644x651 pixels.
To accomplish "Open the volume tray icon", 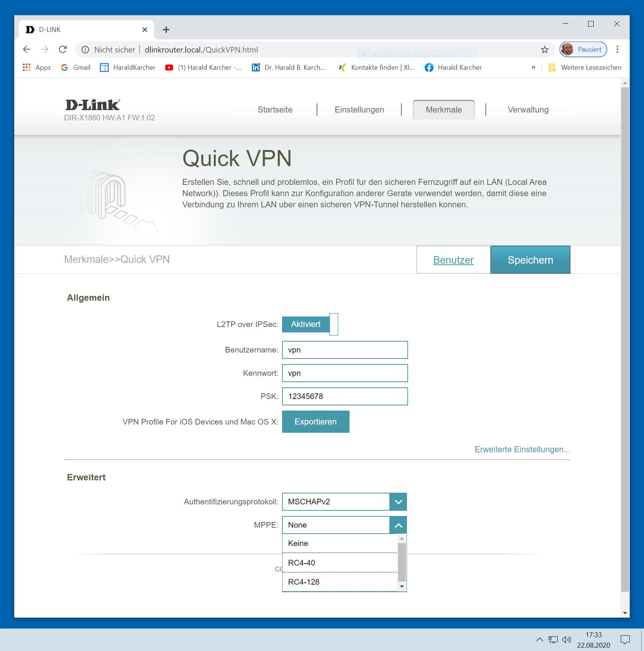I will coord(567,639).
